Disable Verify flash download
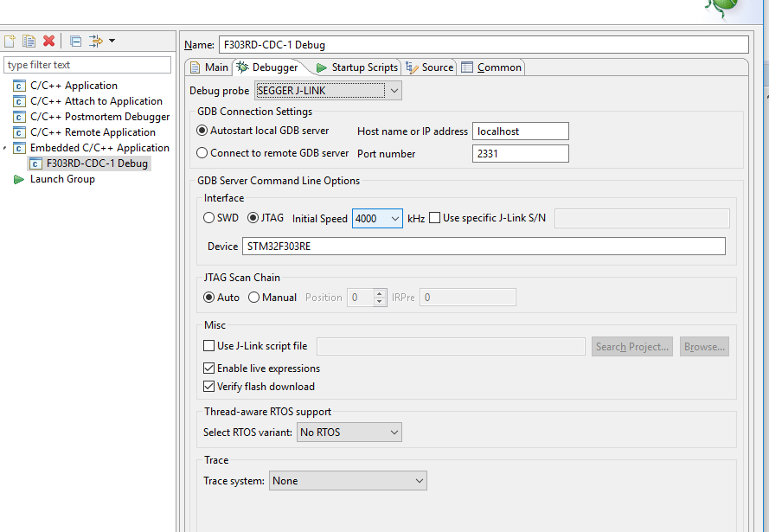The height and width of the screenshot is (532, 769). pyautogui.click(x=208, y=386)
